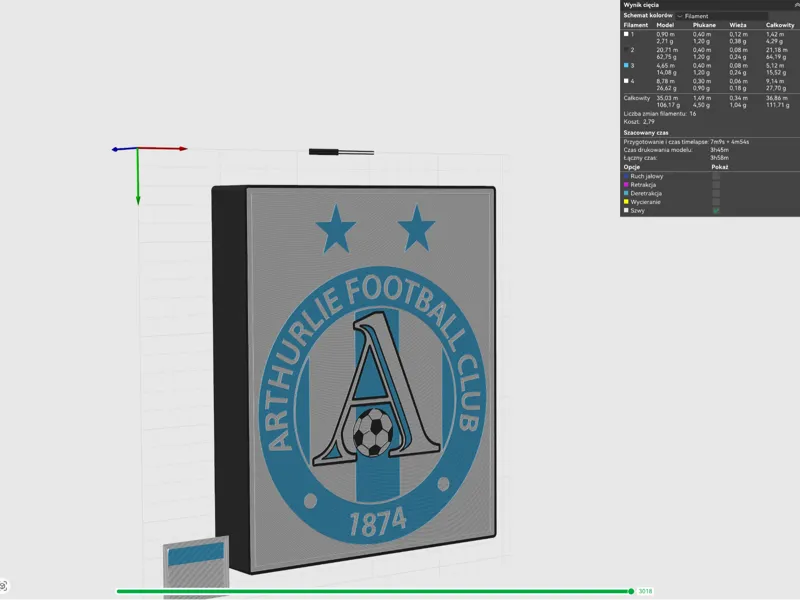Click filament 4 white color swatch
This screenshot has height=600, width=800.
pos(626,81)
